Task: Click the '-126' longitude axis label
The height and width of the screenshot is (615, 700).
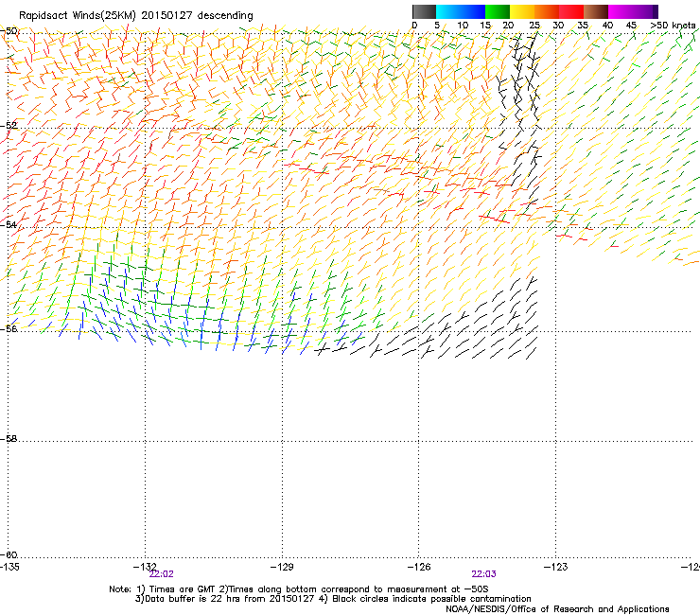Action: (x=419, y=567)
